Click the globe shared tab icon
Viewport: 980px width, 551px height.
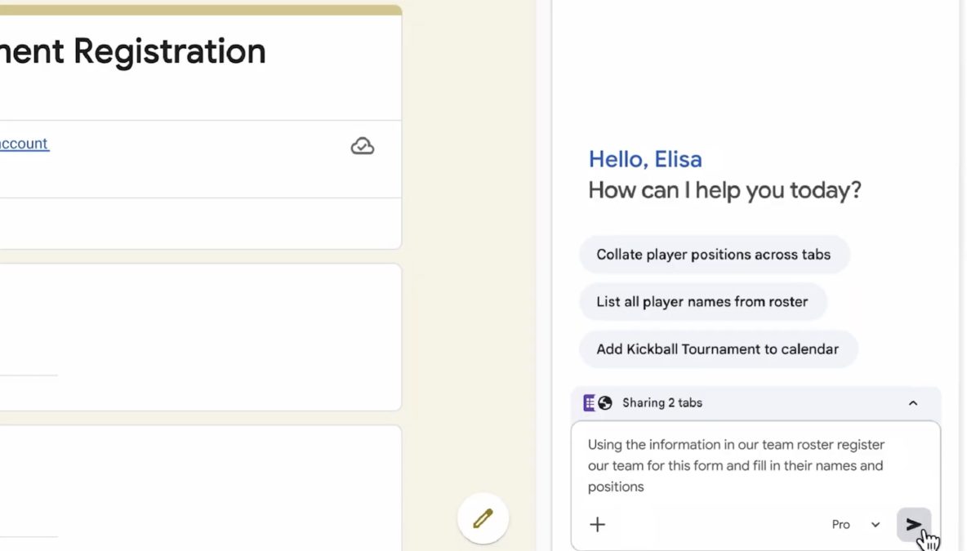coord(605,402)
